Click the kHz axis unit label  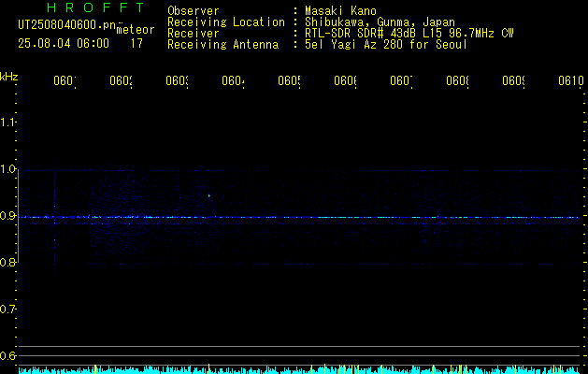(9, 77)
